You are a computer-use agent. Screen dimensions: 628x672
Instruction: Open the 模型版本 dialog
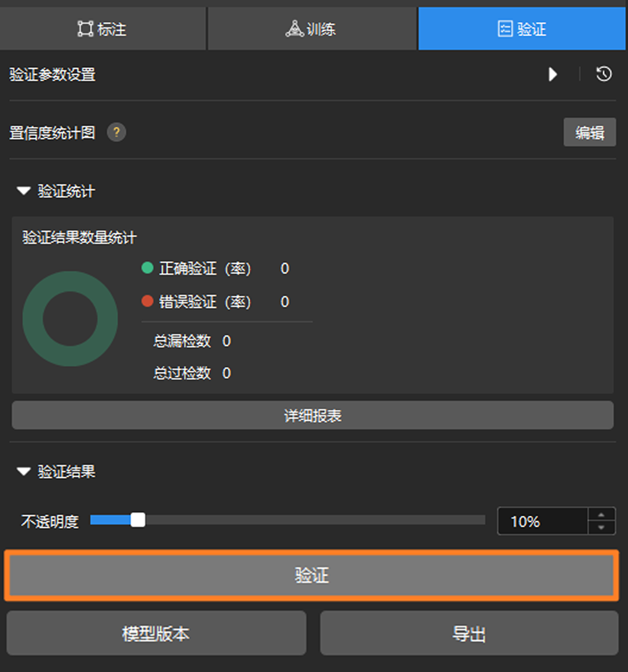point(156,633)
